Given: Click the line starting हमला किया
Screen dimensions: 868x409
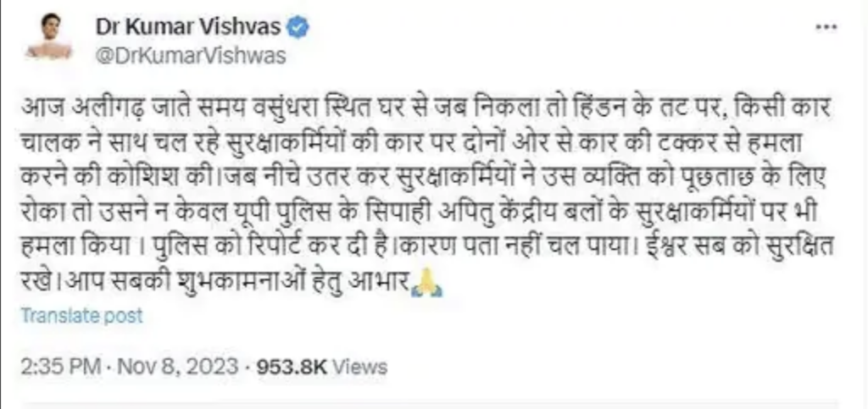Looking at the screenshot, I should click(x=427, y=248).
